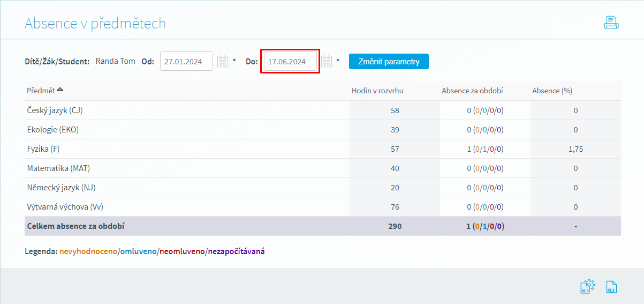Click the student name Randa Tom
The image size is (644, 304).
(x=115, y=61)
